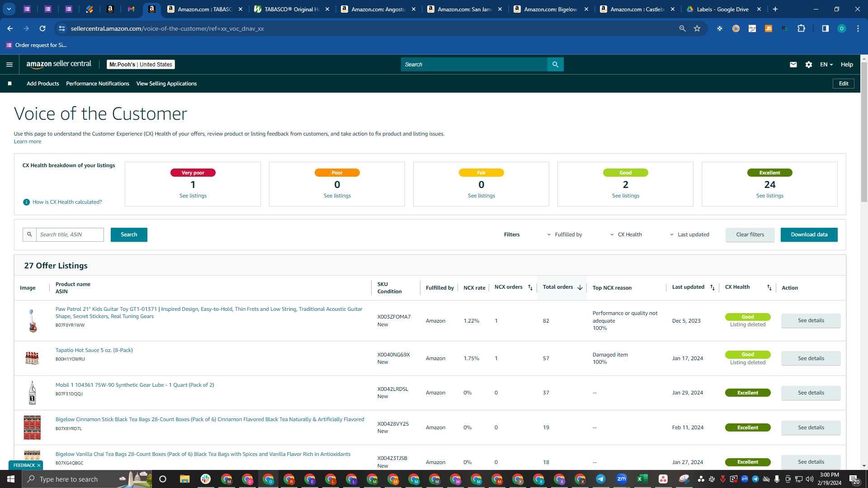The height and width of the screenshot is (488, 868).
Task: Toggle the browser side panel icon
Action: tap(825, 28)
